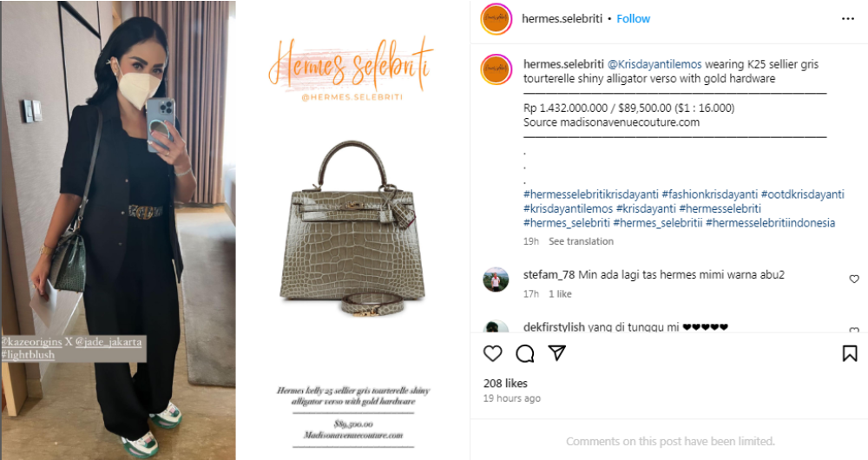Open the caption's hermes.selebriti avatar
This screenshot has height=460, width=868.
[496, 70]
